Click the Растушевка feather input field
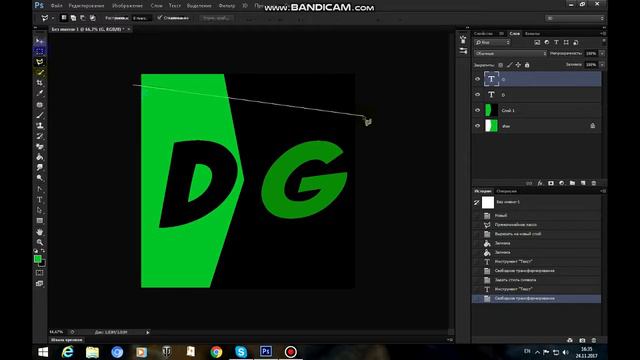 [x=142, y=18]
